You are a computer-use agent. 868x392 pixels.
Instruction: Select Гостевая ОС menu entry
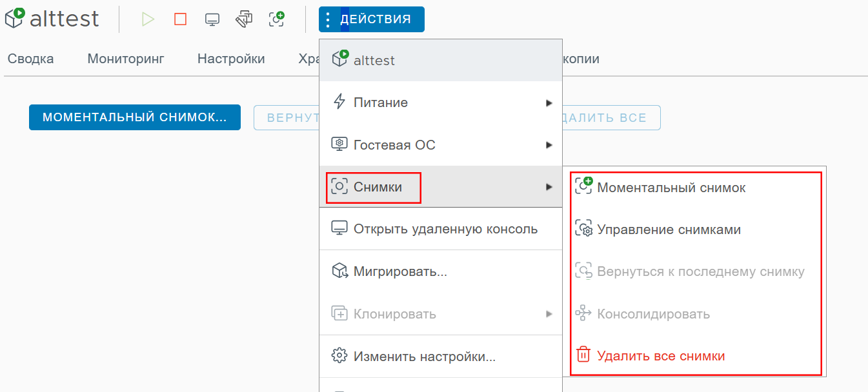[441, 145]
